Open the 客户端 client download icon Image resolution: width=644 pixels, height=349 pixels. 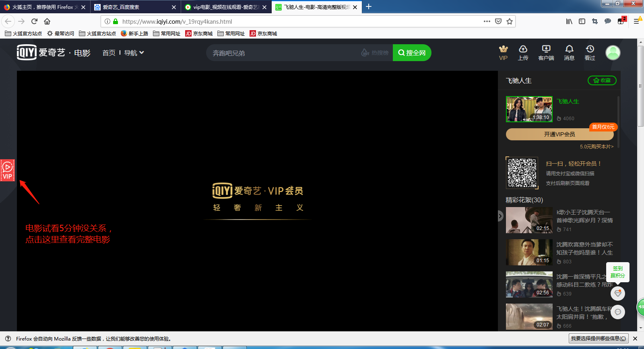coord(546,53)
